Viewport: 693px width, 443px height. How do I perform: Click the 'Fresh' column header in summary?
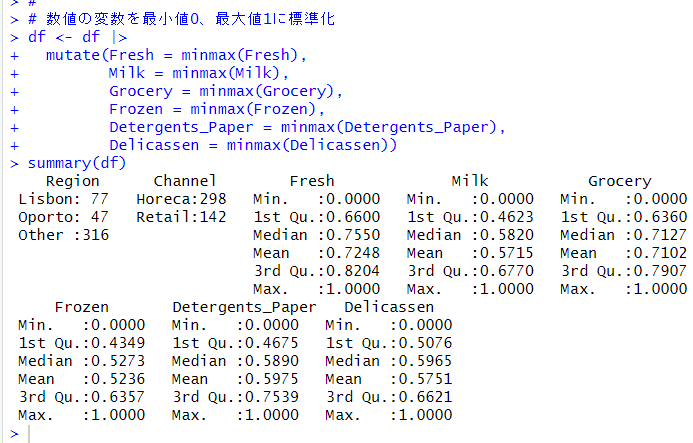312,181
